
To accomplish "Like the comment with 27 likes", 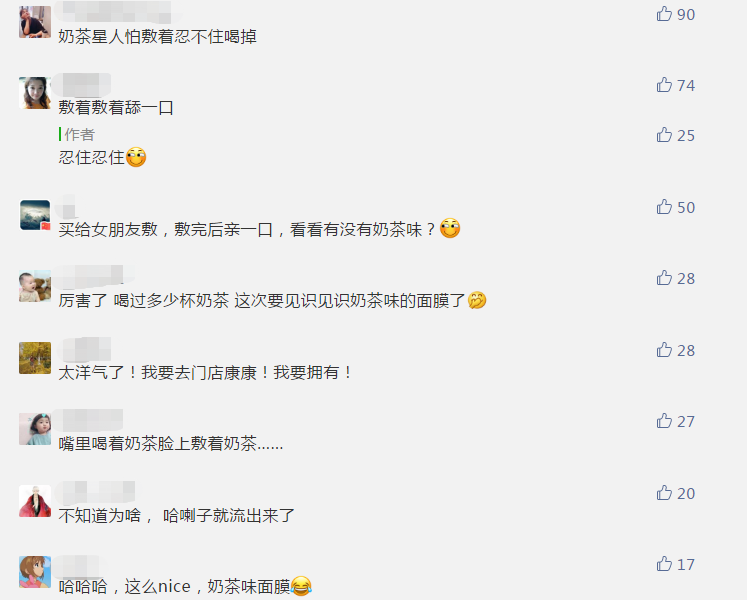I will [x=664, y=421].
